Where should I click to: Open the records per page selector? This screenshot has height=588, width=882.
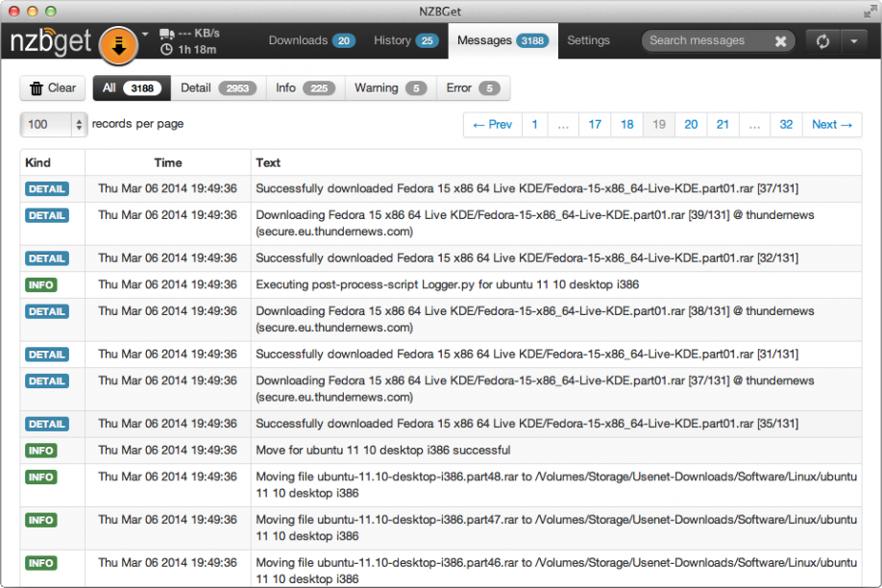tap(53, 124)
